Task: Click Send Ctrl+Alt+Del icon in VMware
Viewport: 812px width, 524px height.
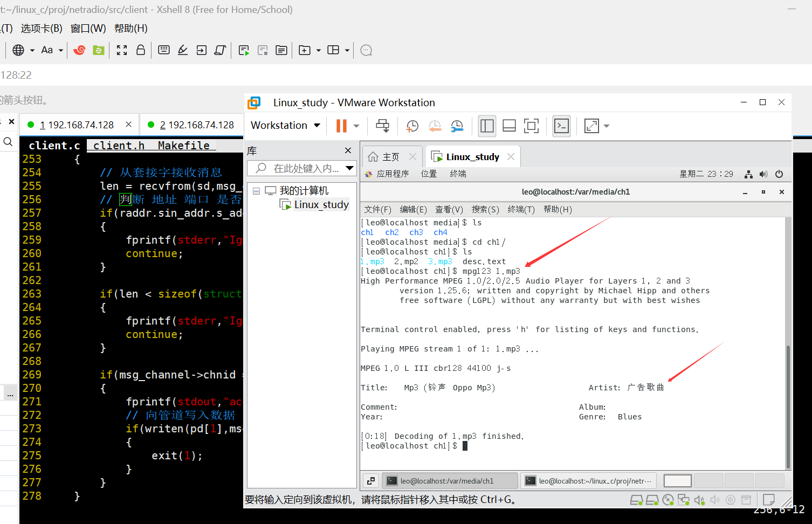Action: click(383, 126)
